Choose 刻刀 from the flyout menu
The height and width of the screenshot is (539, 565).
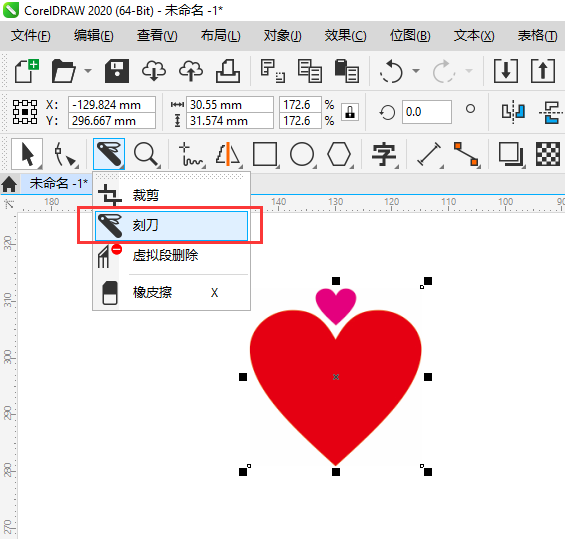pyautogui.click(x=171, y=226)
